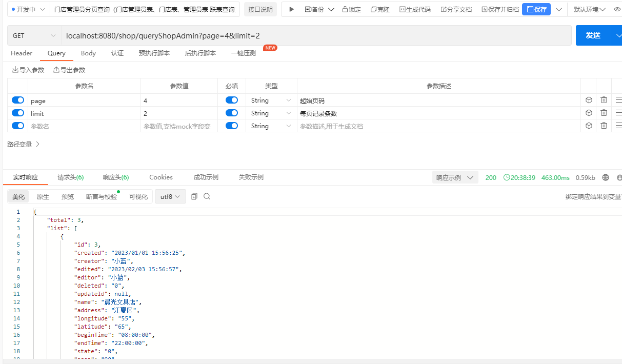The width and height of the screenshot is (622, 364).
Task: Click the 克隆 (clone) icon
Action: click(x=379, y=9)
